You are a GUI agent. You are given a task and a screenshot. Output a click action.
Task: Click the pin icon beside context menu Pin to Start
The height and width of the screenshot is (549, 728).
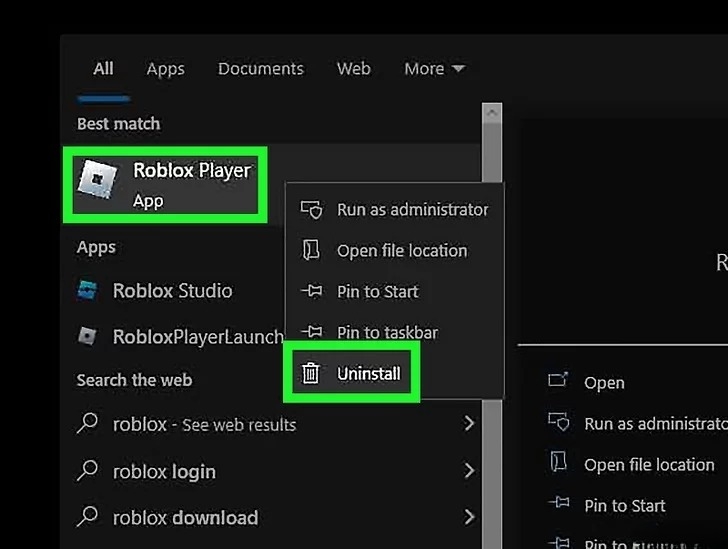click(311, 291)
